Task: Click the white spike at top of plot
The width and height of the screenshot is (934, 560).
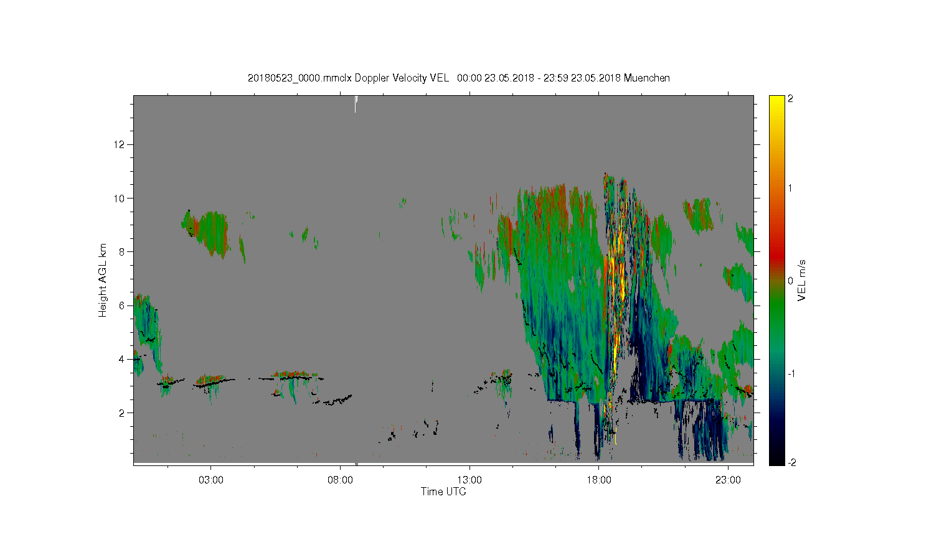Action: [356, 103]
